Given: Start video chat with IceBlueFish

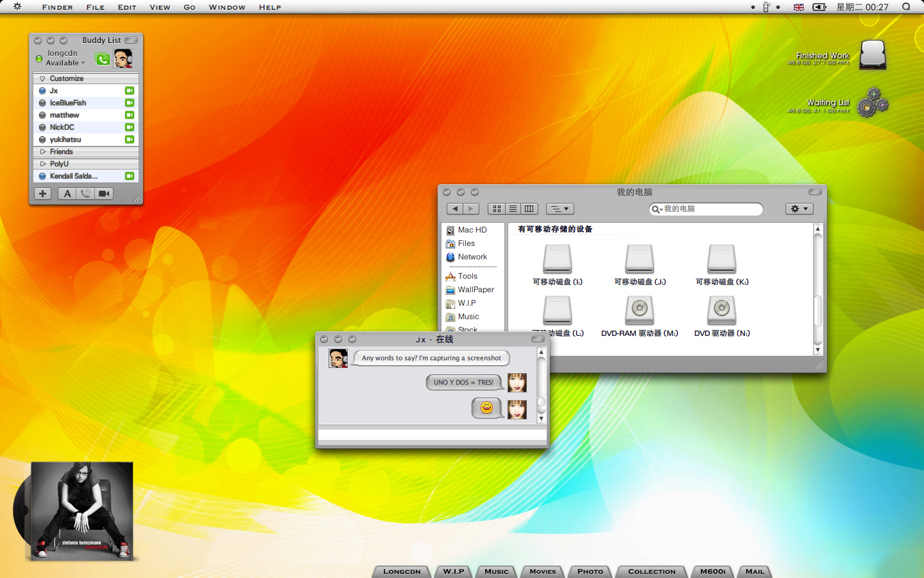Looking at the screenshot, I should [129, 103].
